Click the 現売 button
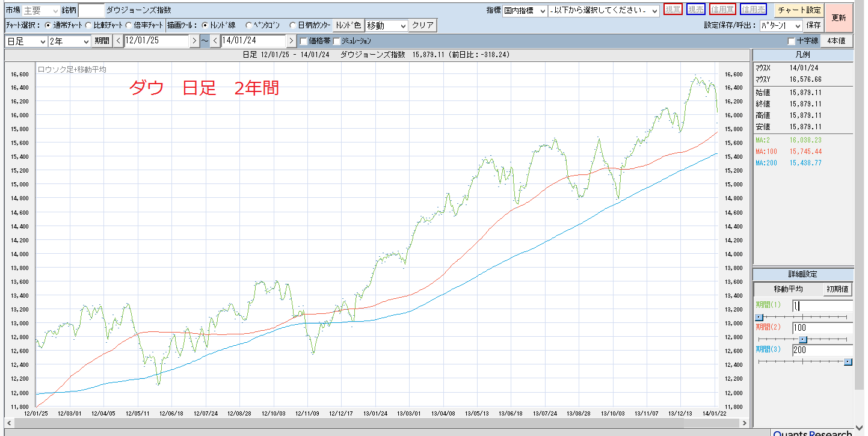The image size is (868, 436). (x=696, y=10)
